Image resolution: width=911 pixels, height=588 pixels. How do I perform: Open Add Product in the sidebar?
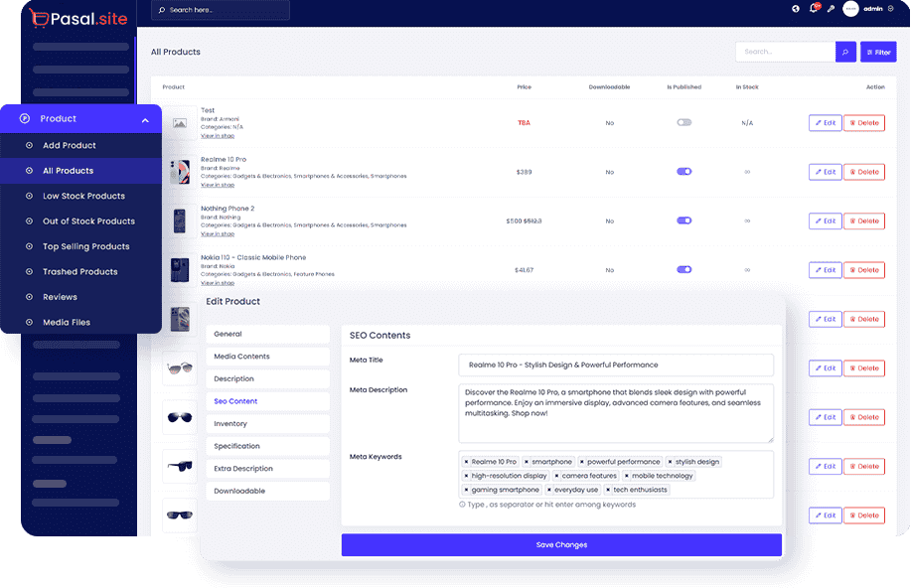(x=80, y=145)
